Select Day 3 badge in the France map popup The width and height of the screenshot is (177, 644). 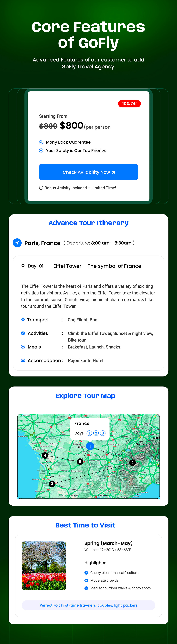point(102,433)
